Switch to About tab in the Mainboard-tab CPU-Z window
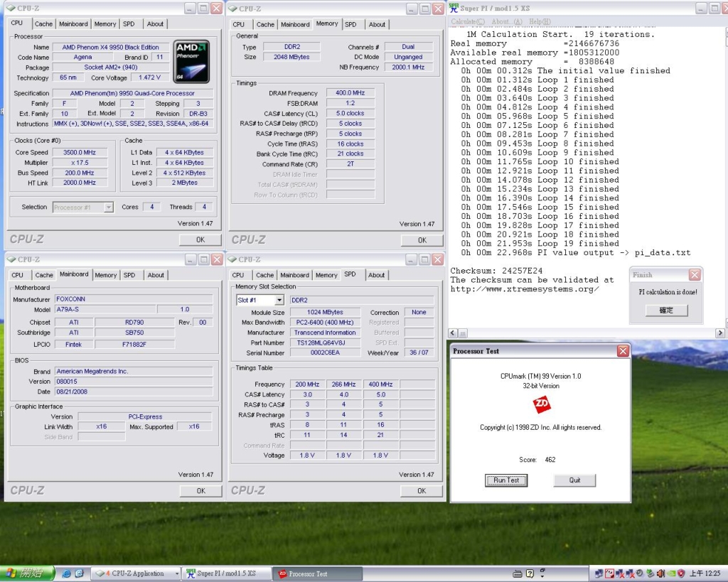The image size is (728, 582). [156, 275]
